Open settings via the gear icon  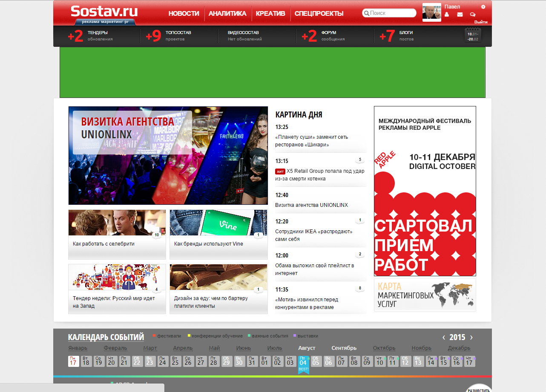[483, 7]
